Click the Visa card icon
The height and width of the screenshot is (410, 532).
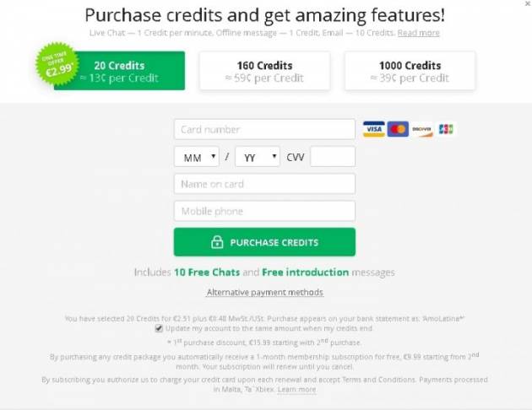click(373, 129)
